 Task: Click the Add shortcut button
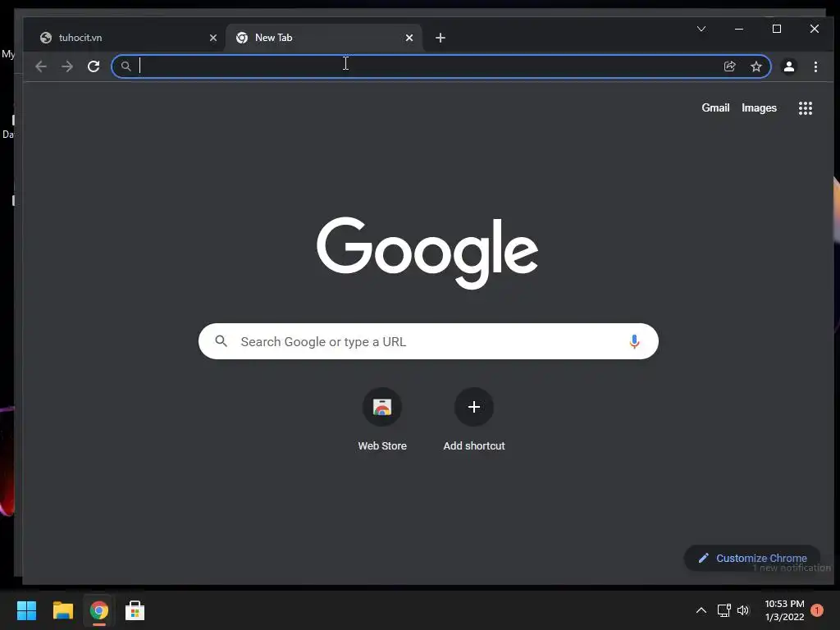(473, 419)
